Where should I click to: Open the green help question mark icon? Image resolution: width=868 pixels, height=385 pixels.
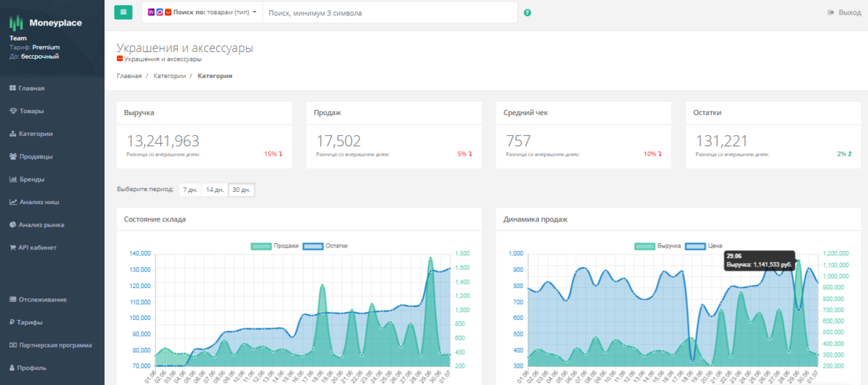pos(527,12)
